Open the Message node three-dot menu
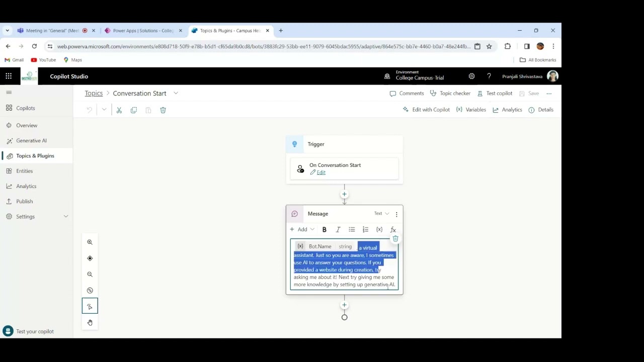The image size is (644, 362). tap(396, 215)
